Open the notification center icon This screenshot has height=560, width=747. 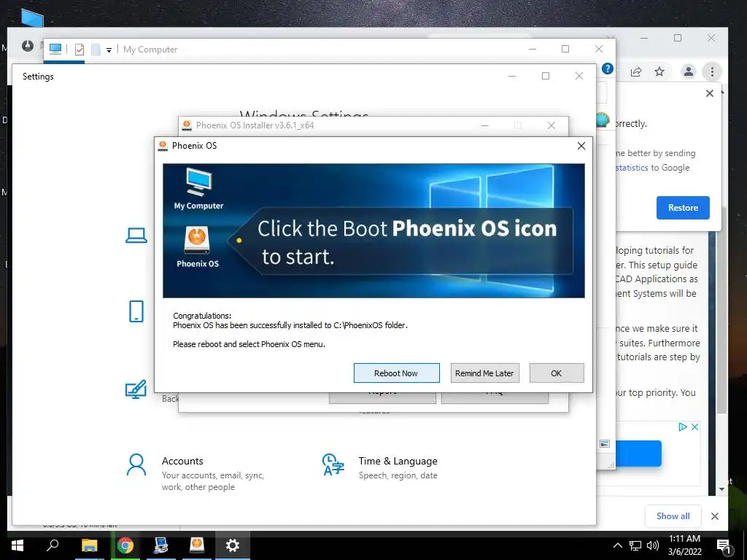click(x=724, y=546)
